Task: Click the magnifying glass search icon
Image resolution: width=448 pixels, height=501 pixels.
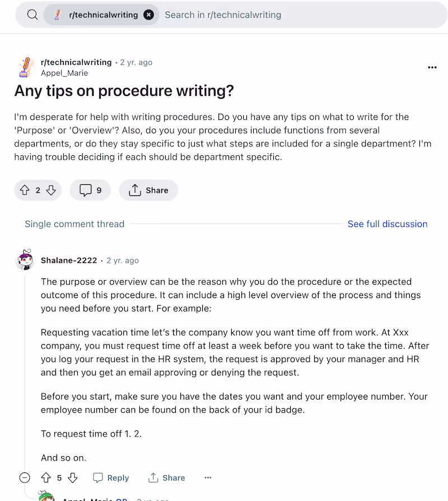Action: tap(32, 15)
